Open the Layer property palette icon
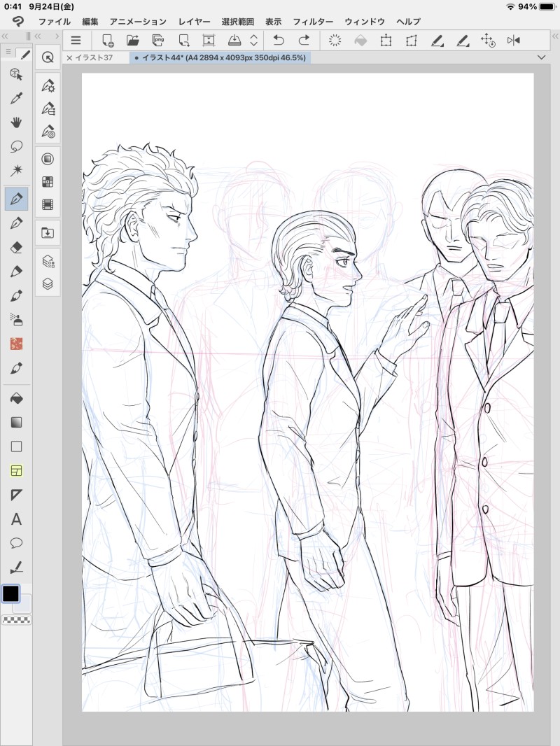This screenshot has height=746, width=560. (48, 261)
